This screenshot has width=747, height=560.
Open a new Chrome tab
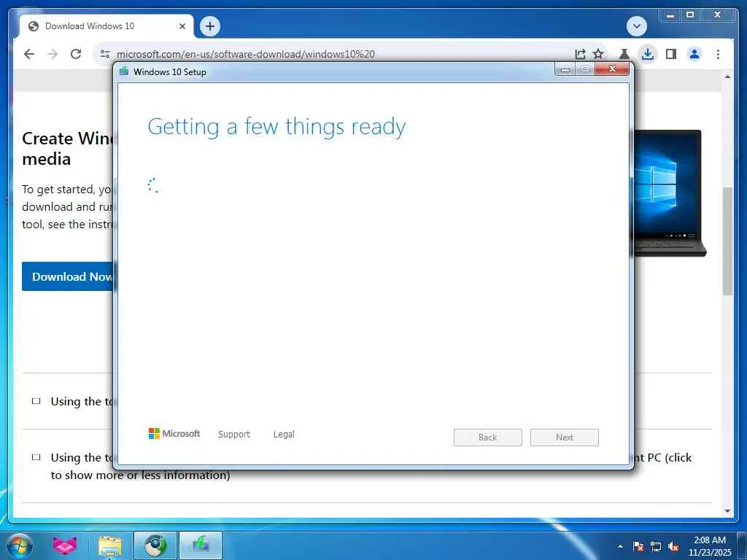210,26
